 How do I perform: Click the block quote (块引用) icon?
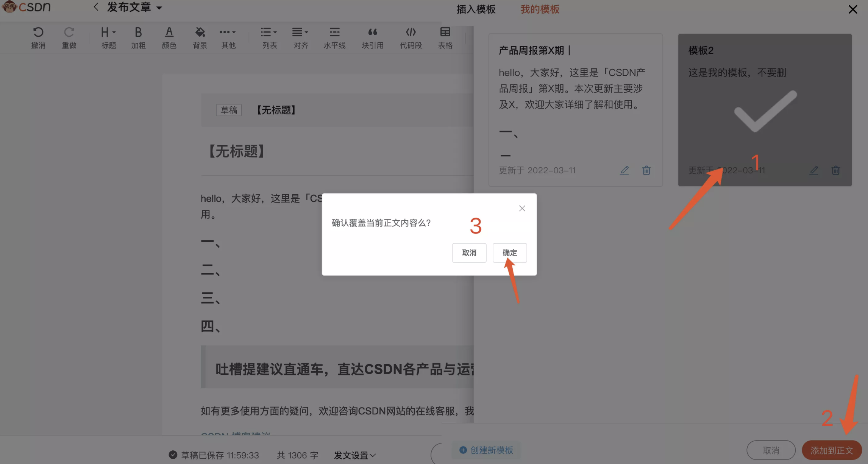tap(372, 33)
